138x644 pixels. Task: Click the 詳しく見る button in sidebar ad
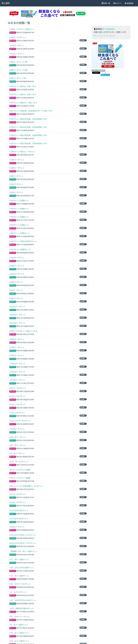click(108, 66)
